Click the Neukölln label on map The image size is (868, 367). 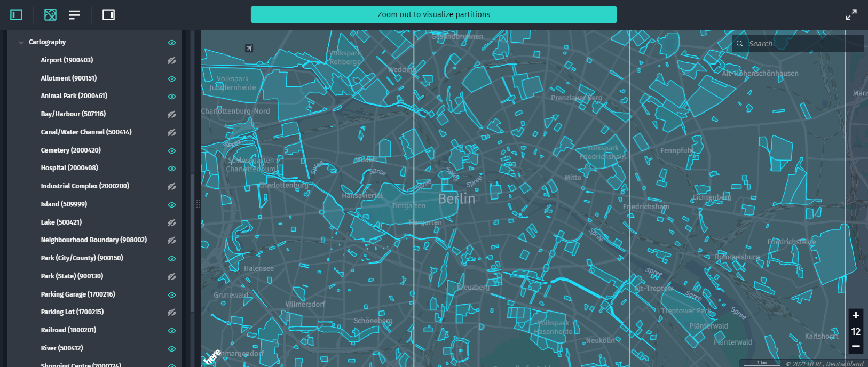601,340
